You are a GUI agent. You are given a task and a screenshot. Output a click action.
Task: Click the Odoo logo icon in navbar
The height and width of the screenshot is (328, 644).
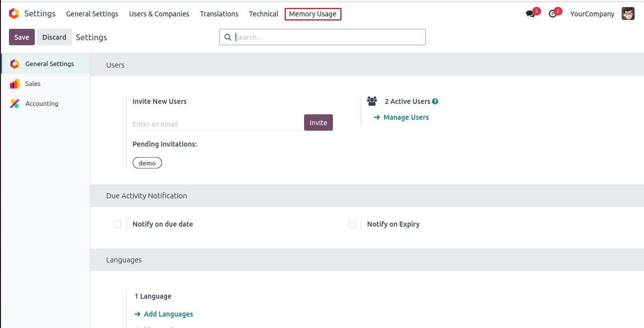click(14, 14)
